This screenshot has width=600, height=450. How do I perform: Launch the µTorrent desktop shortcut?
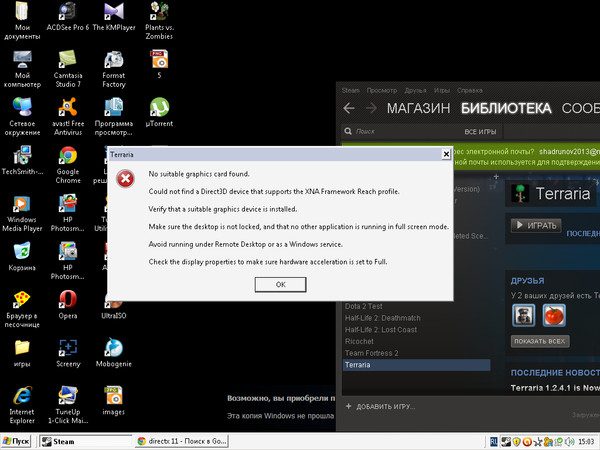click(159, 112)
